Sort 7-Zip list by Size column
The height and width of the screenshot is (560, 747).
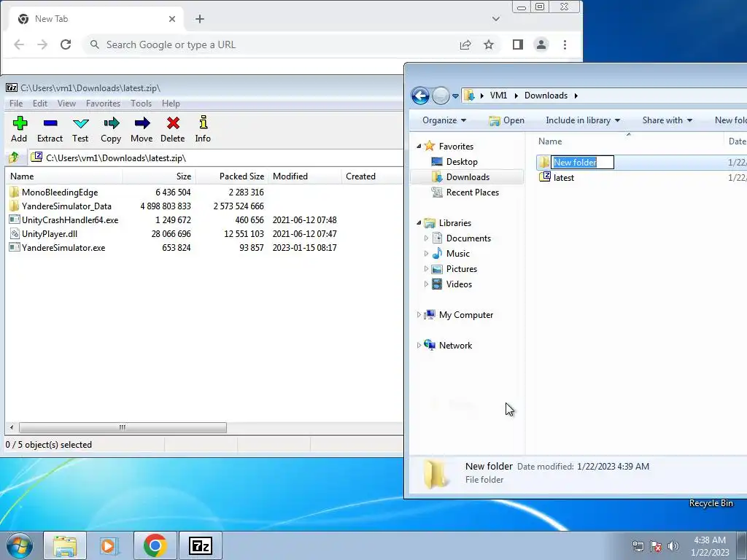(158, 176)
